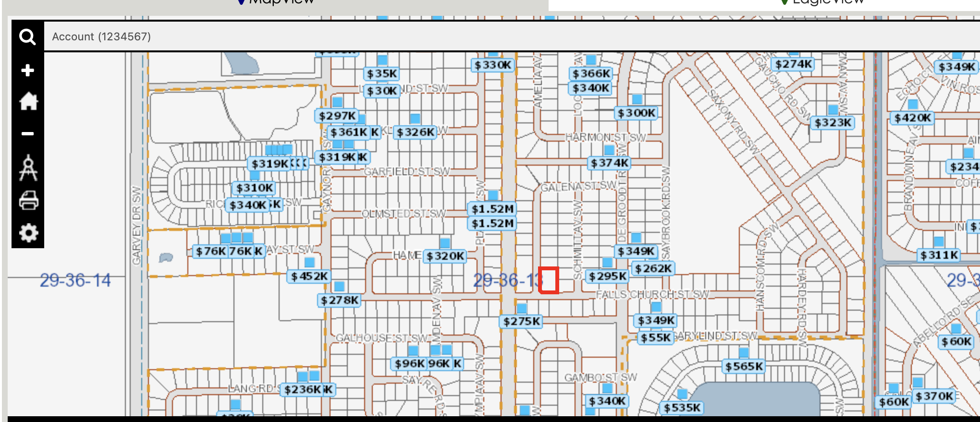Open the $535K sale label
Screen dimensions: 980x422
coord(682,408)
